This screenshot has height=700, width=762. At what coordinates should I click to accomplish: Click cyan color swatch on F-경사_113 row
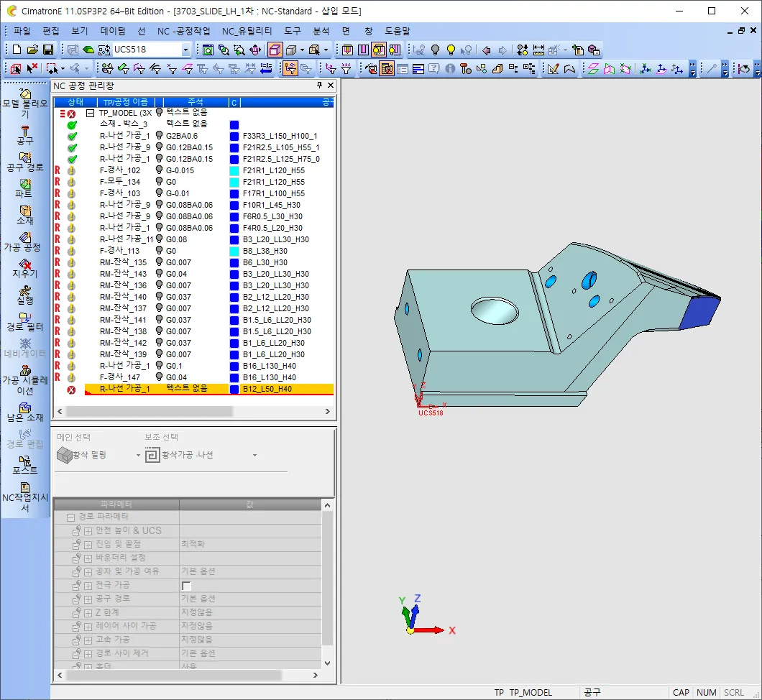[x=234, y=251]
